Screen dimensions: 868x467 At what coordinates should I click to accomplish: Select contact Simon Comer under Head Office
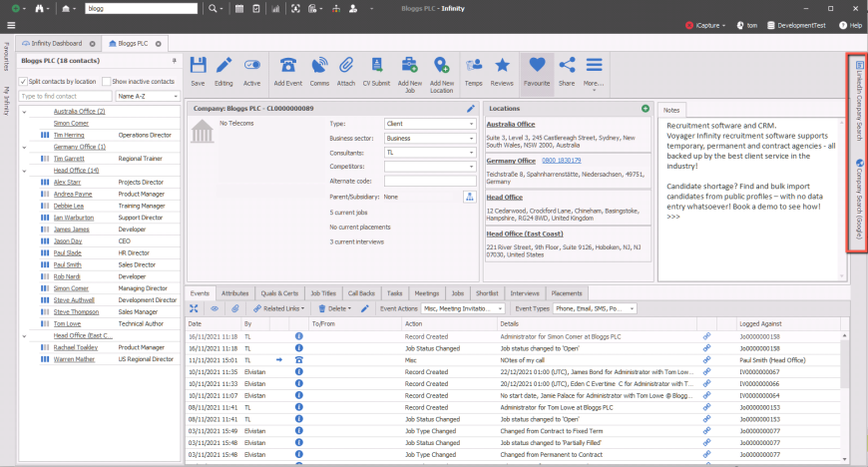coord(69,287)
